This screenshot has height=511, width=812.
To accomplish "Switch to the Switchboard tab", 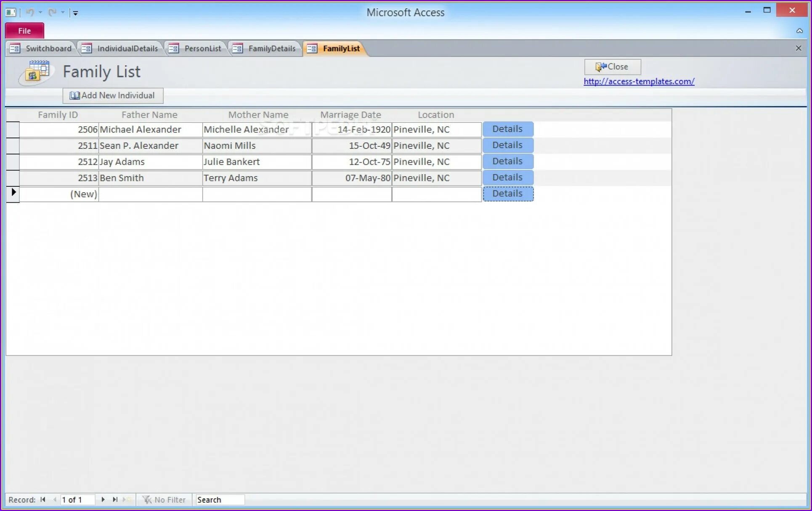I will click(x=41, y=48).
